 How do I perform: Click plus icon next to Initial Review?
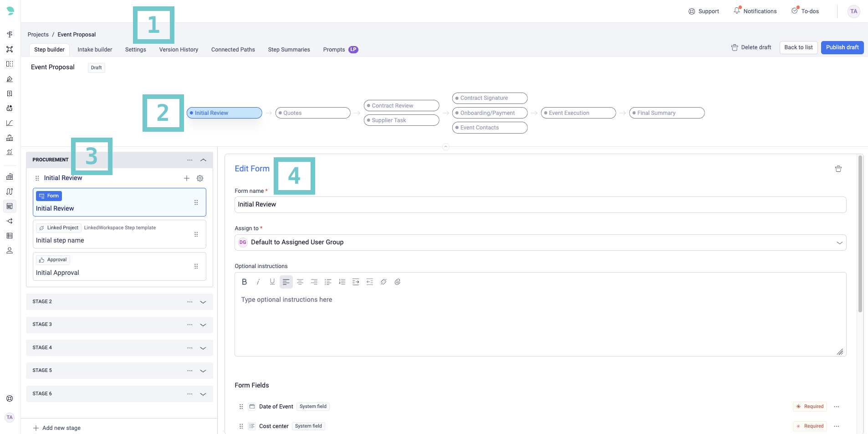tap(187, 178)
